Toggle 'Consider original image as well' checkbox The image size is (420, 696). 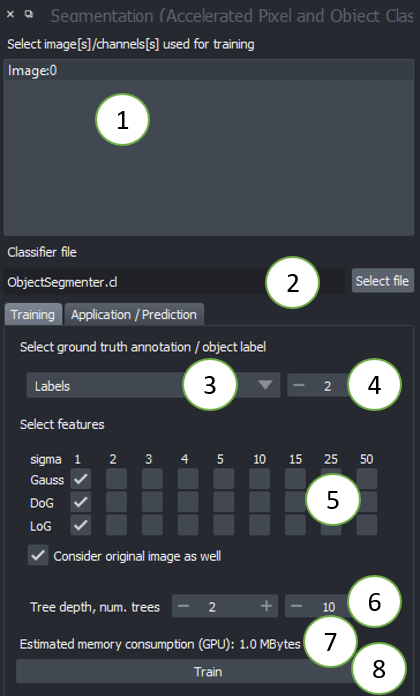pos(38,555)
